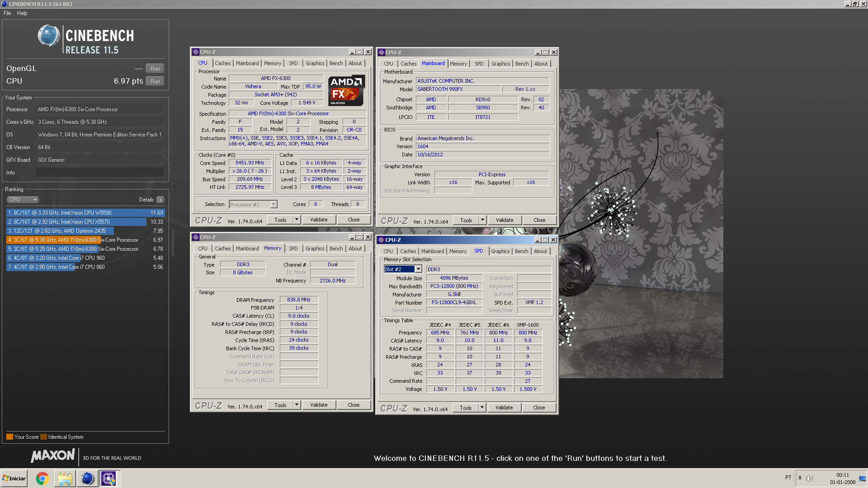868x488 pixels.
Task: Show hidden system tray icons arrow
Action: pyautogui.click(x=800, y=478)
